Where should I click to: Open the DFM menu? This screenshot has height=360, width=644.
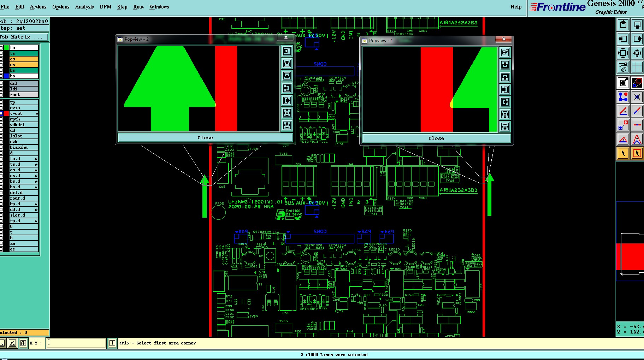pyautogui.click(x=106, y=7)
